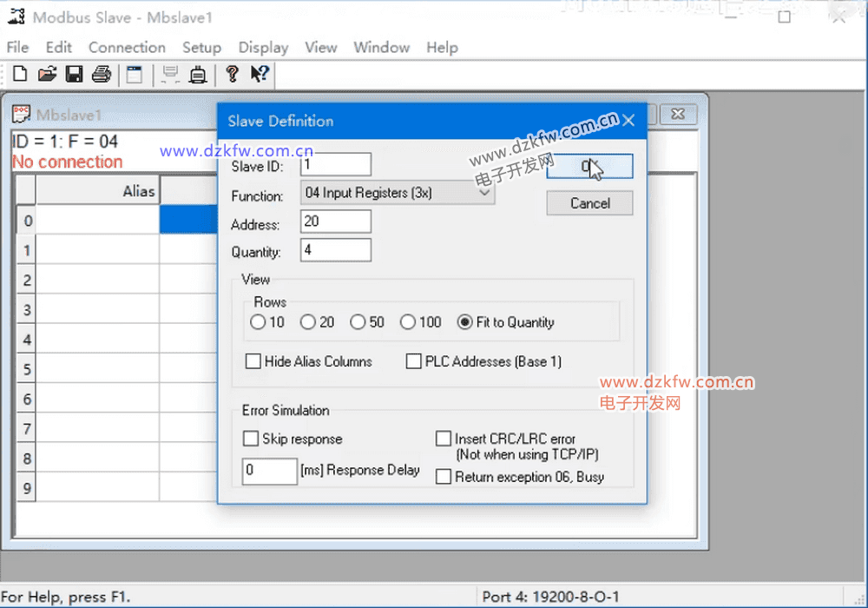The width and height of the screenshot is (868, 608).
Task: Save using the floppy disk icon
Action: (74, 75)
